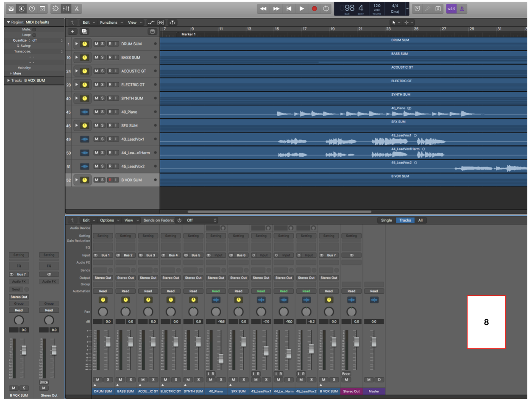Switch mixer to Tracks view
Viewport: 532px width, 403px height.
tap(405, 220)
